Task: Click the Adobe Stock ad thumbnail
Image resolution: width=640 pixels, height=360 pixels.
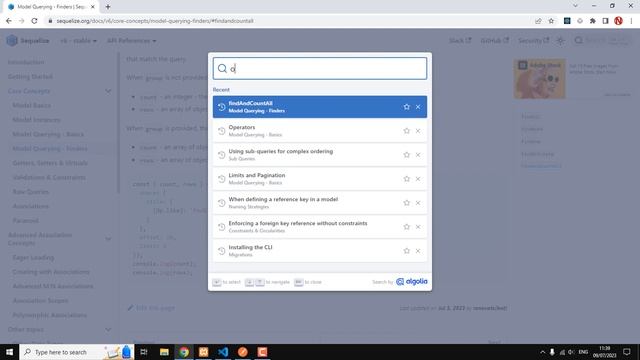Action: (540, 79)
